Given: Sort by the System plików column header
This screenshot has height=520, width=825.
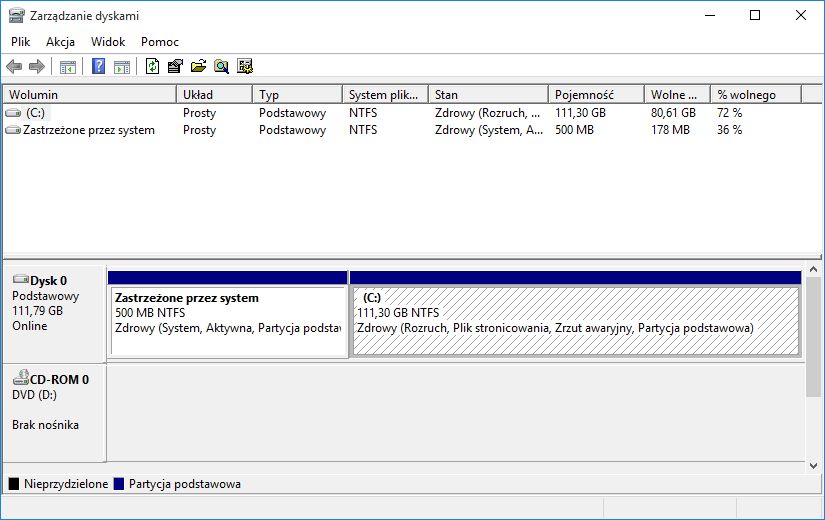Looking at the screenshot, I should (x=386, y=95).
